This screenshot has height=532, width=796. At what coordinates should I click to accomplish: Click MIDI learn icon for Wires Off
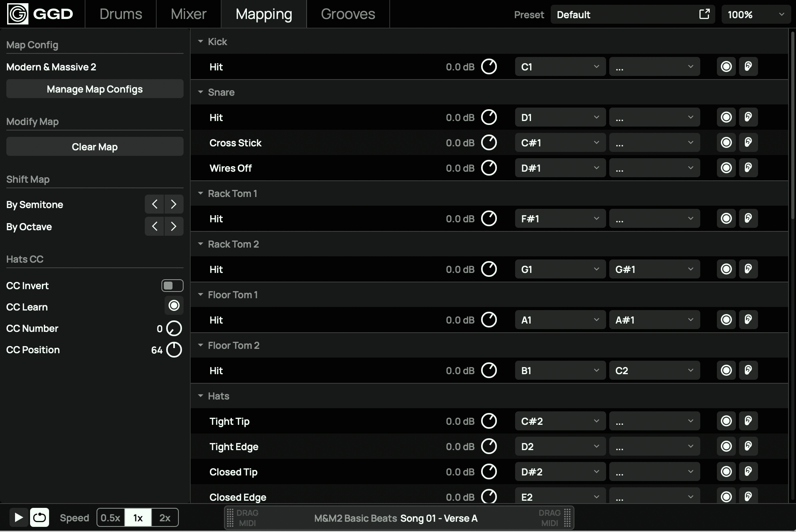(726, 168)
